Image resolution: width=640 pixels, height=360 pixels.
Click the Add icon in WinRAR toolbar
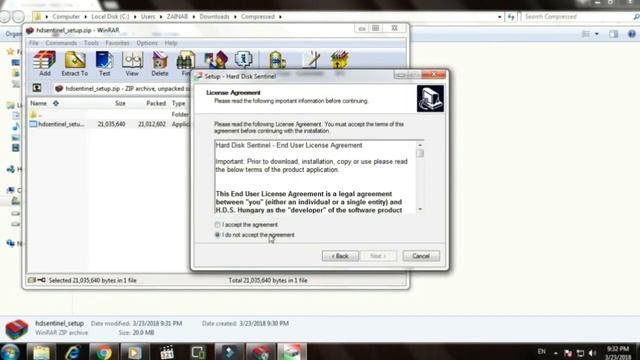44,63
